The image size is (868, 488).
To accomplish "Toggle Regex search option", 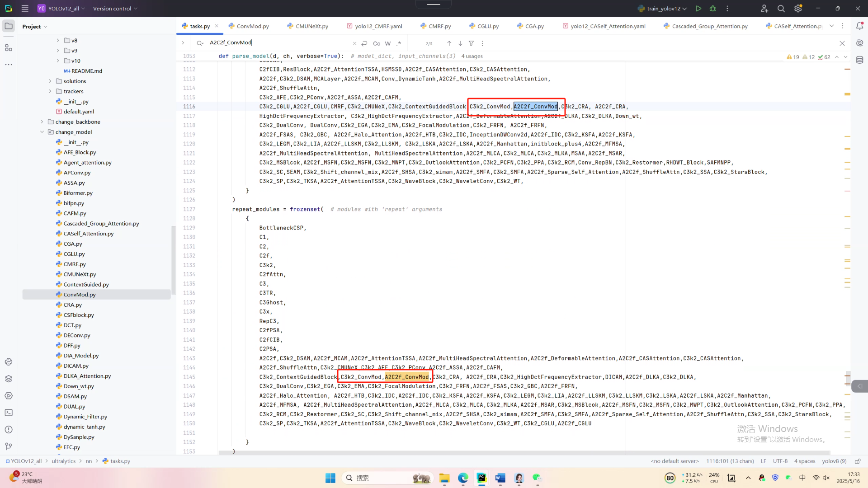I will click(x=399, y=43).
